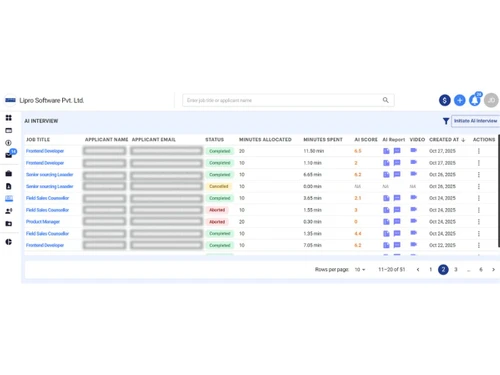
Task: Open Senior sourcing Leader link in Cancelled row
Action: coord(50,186)
